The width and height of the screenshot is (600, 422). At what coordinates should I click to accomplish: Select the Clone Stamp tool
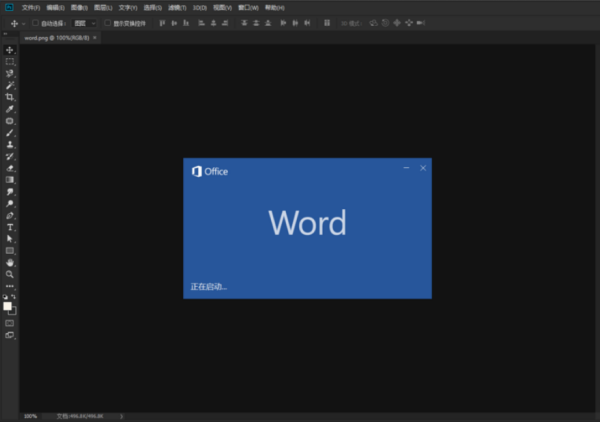point(10,145)
